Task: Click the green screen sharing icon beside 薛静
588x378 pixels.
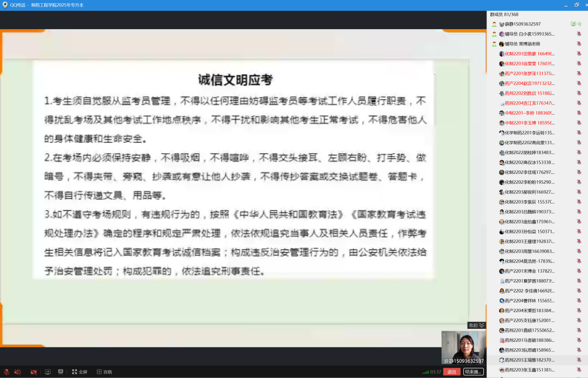Action: pos(573,24)
